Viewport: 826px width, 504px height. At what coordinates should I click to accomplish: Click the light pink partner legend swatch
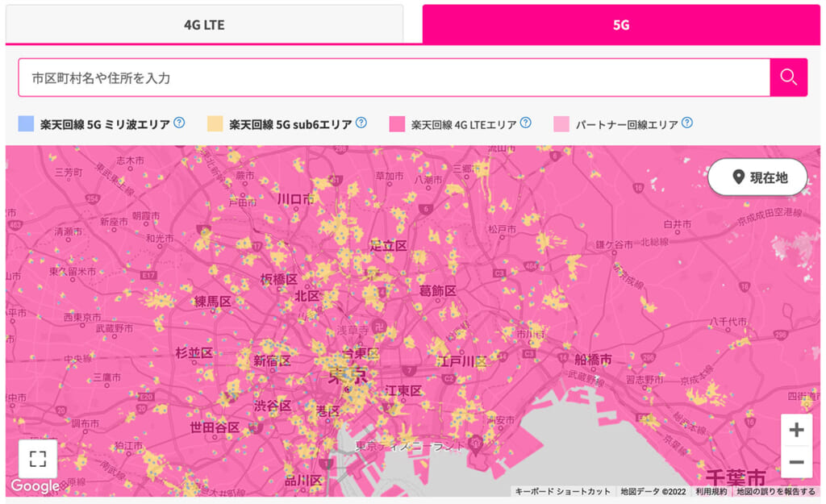point(561,123)
